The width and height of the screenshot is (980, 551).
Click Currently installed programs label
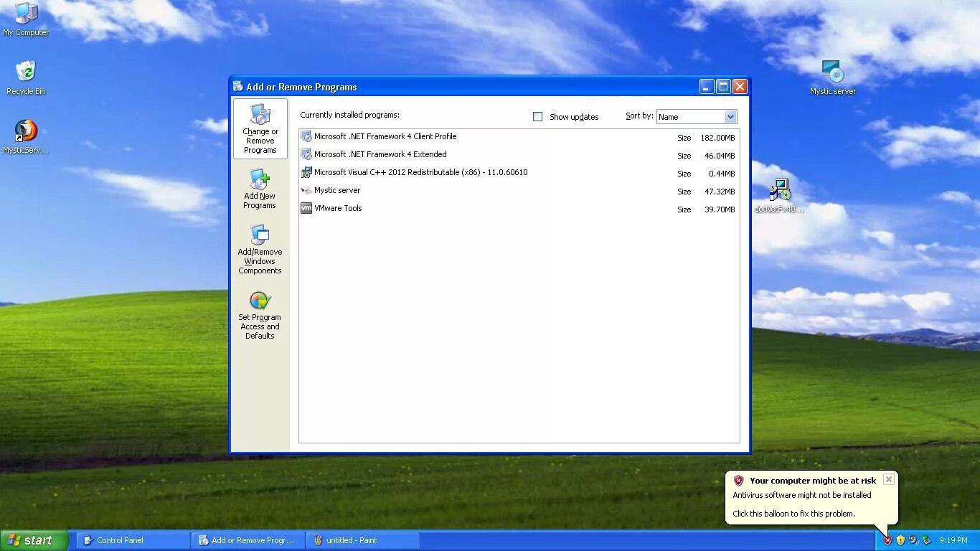[349, 115]
